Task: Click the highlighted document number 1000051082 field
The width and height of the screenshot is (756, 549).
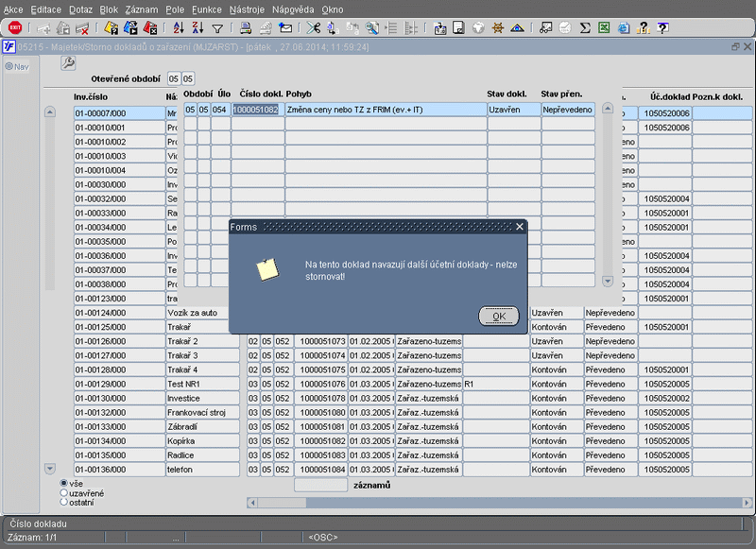Action: tap(258, 110)
